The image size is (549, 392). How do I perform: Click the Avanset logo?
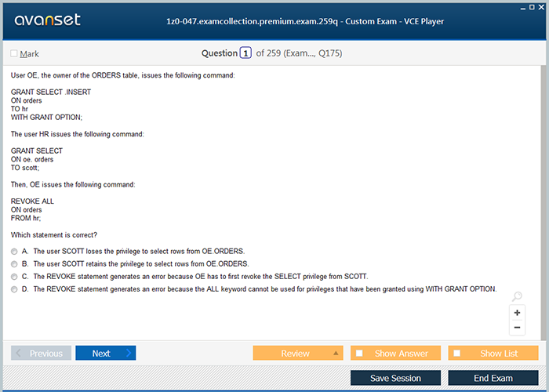click(46, 20)
